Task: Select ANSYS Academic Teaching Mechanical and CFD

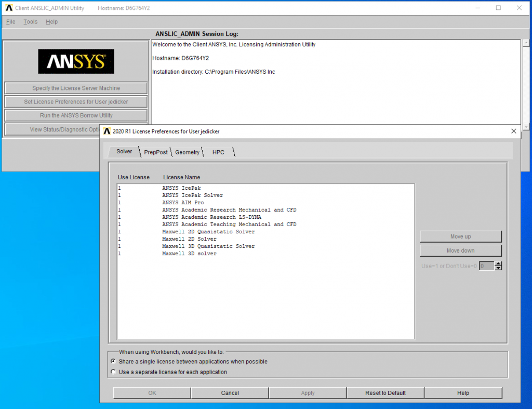Action: 265,225
